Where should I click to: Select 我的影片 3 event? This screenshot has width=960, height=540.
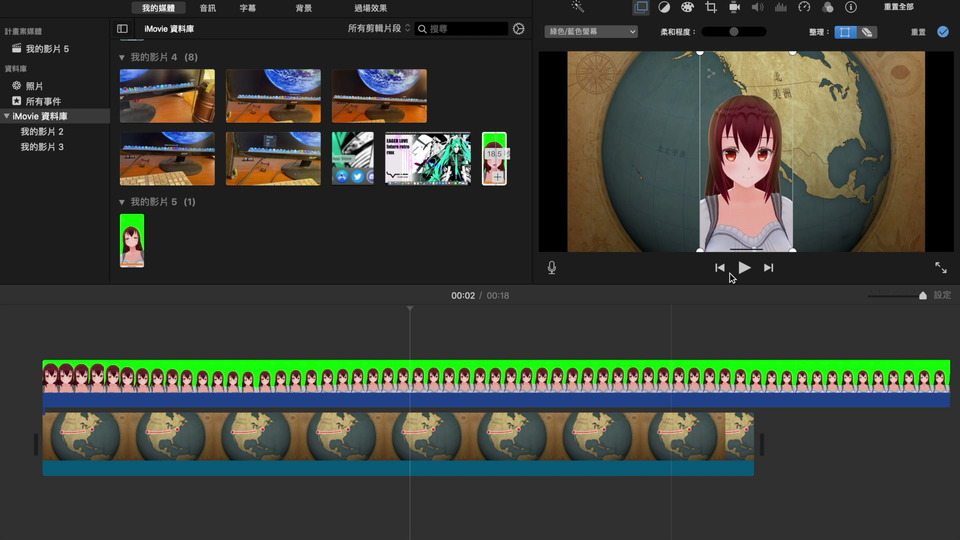point(42,146)
